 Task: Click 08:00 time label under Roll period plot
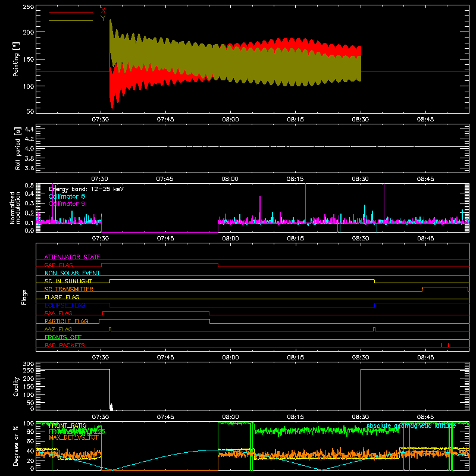coord(230,179)
